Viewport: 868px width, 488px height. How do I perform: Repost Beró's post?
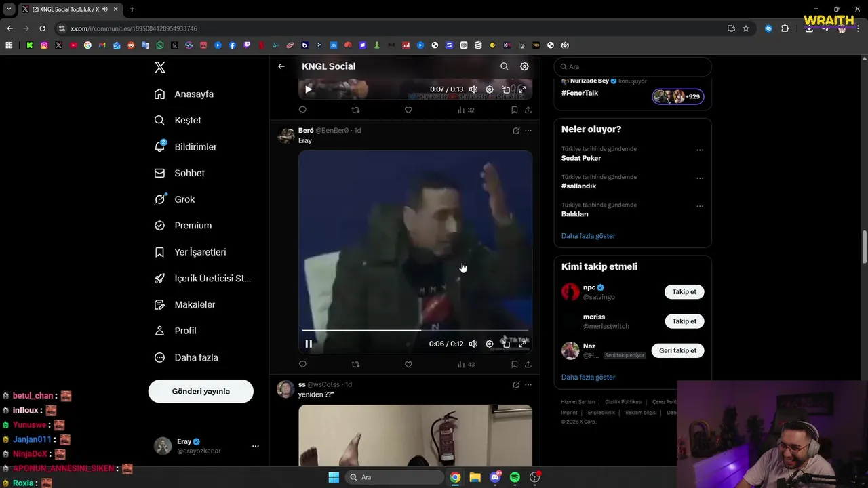coord(355,365)
